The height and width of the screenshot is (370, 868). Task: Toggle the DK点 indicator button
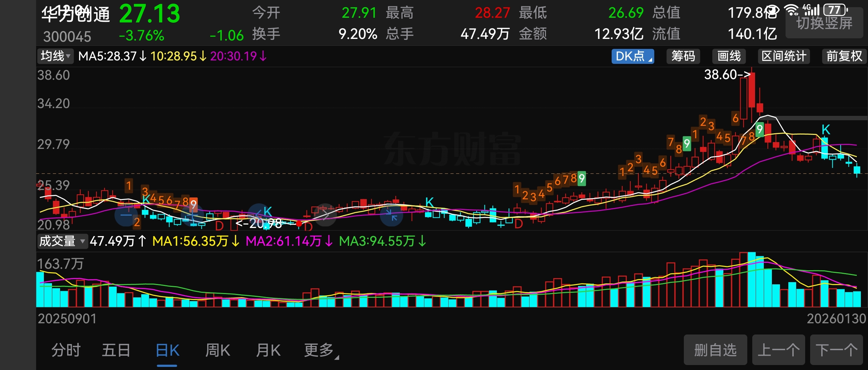(x=632, y=56)
